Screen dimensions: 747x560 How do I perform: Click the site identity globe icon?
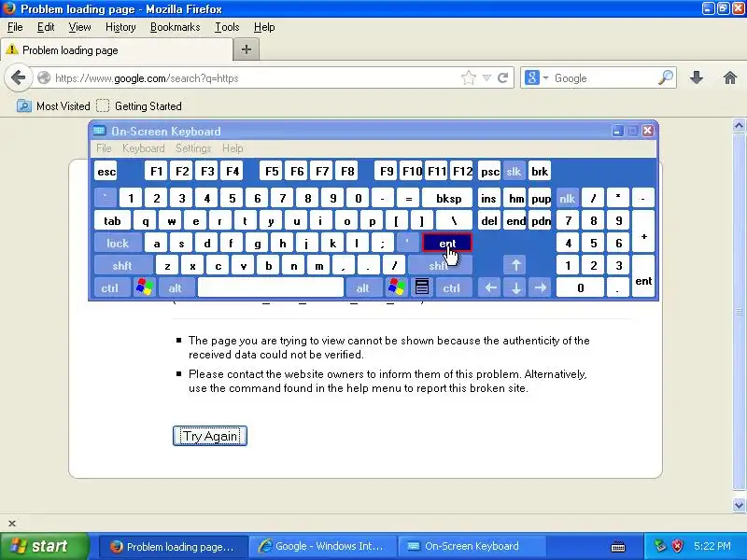coord(44,77)
